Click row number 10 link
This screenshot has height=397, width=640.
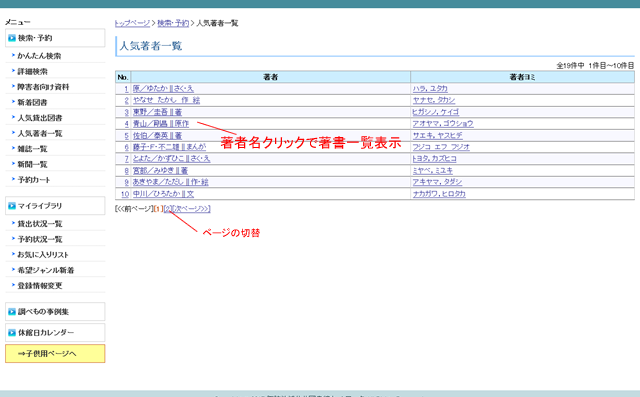(125, 194)
